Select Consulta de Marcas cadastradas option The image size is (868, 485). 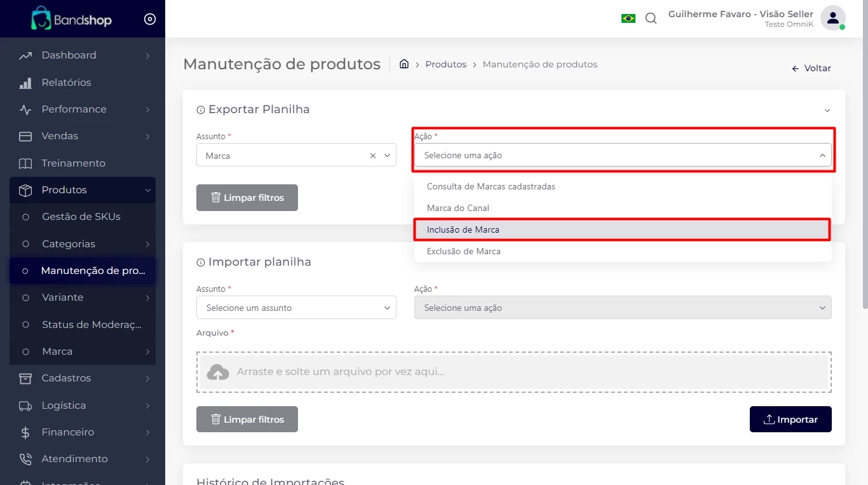click(491, 186)
